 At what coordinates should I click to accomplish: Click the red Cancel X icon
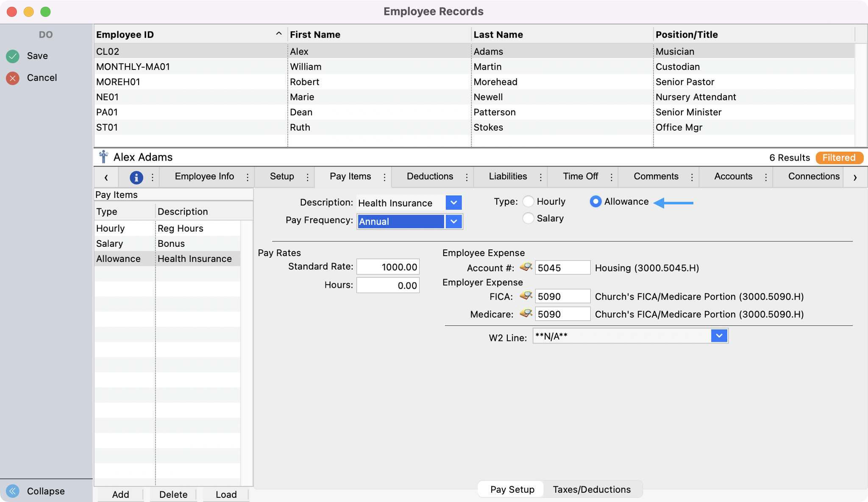(13, 78)
